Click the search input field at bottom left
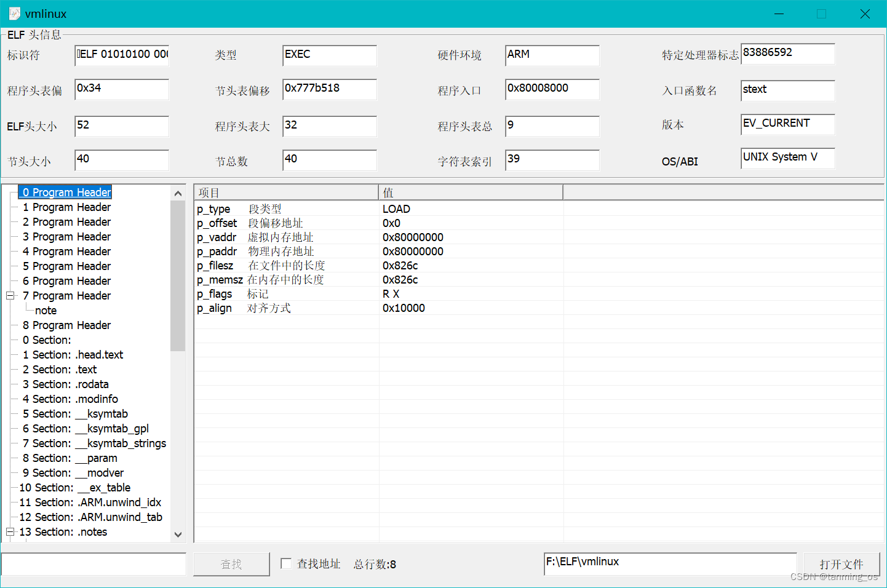The width and height of the screenshot is (887, 588). pyautogui.click(x=92, y=564)
